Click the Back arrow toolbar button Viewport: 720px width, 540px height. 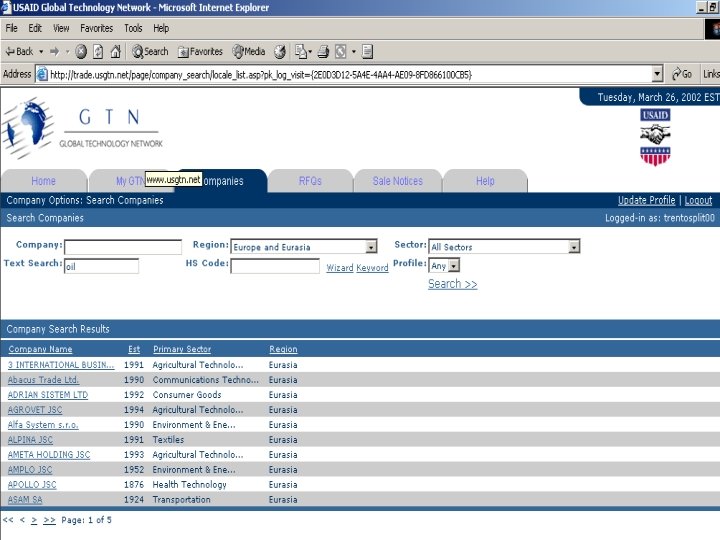click(19, 51)
